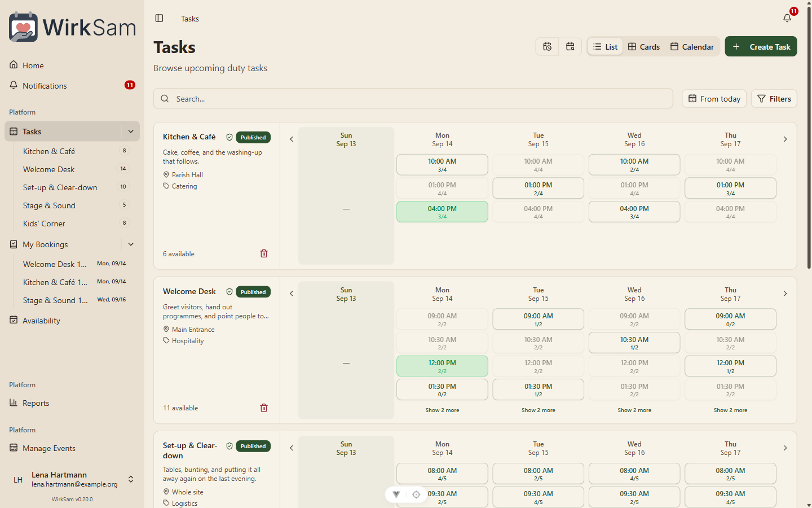Switch to Cards view
The height and width of the screenshot is (508, 812).
pyautogui.click(x=644, y=47)
